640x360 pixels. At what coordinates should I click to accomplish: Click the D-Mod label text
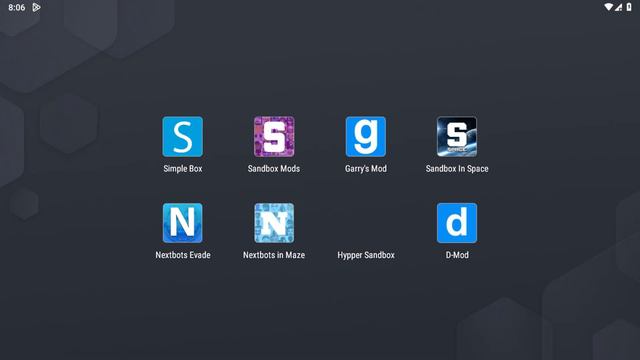(457, 255)
